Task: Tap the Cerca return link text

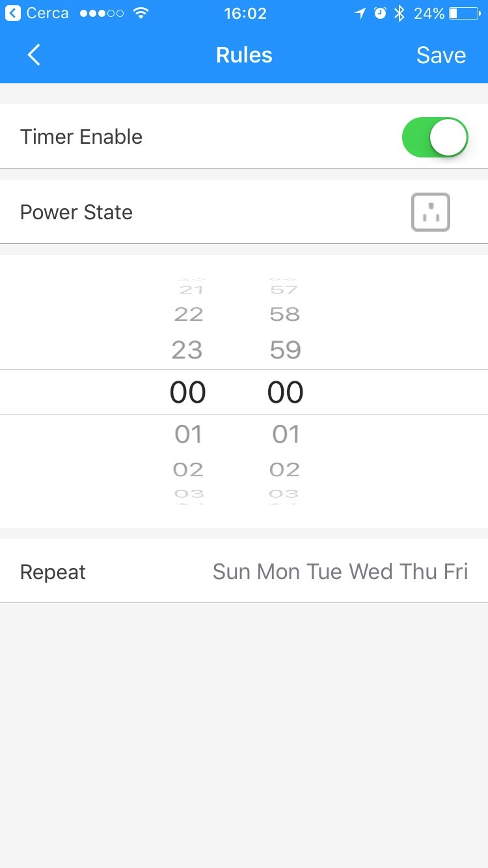Action: click(x=47, y=13)
